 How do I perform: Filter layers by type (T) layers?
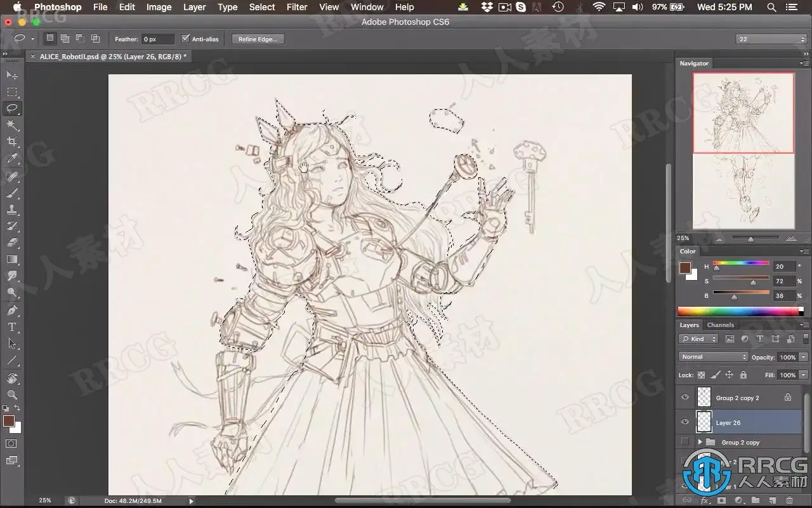pyautogui.click(x=759, y=339)
